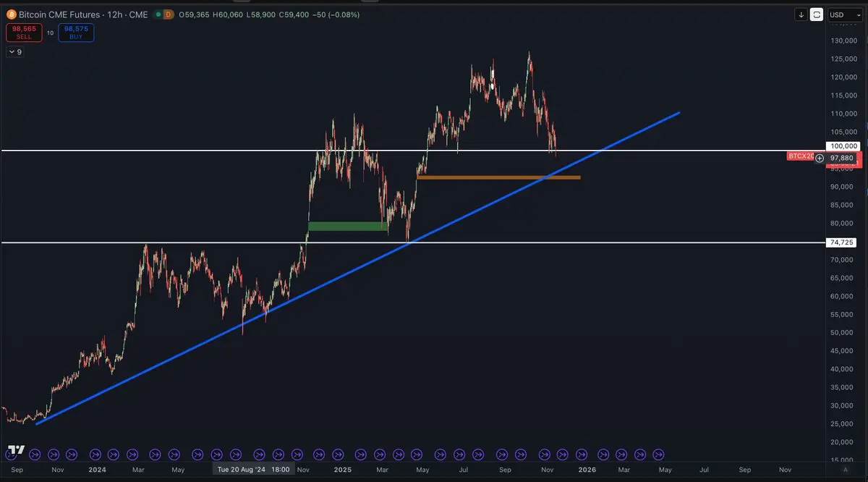Click the Tue 20 Aug '24 18:00 time label

click(x=255, y=470)
